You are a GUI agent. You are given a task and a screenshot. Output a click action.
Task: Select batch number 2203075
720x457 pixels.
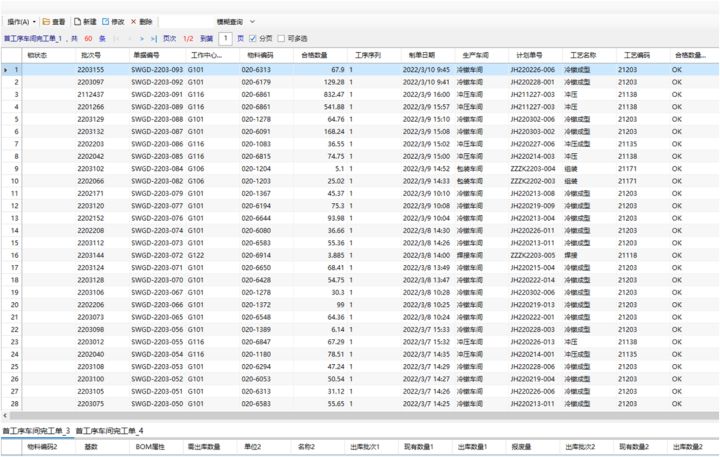point(90,405)
